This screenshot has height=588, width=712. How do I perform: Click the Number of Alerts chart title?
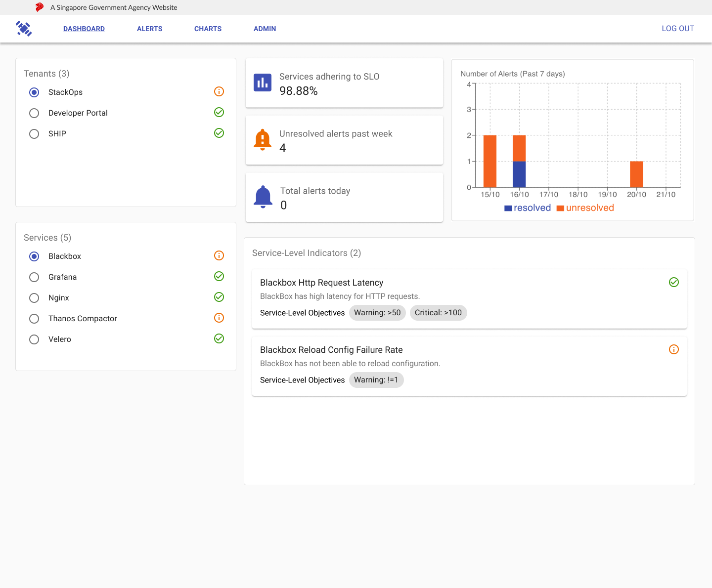pyautogui.click(x=513, y=74)
